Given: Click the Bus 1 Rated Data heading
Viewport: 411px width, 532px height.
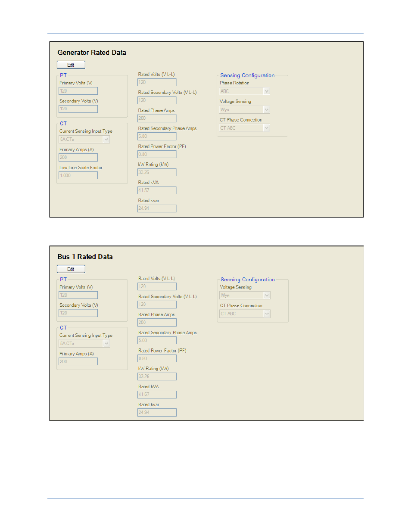Looking at the screenshot, I should (85, 257).
